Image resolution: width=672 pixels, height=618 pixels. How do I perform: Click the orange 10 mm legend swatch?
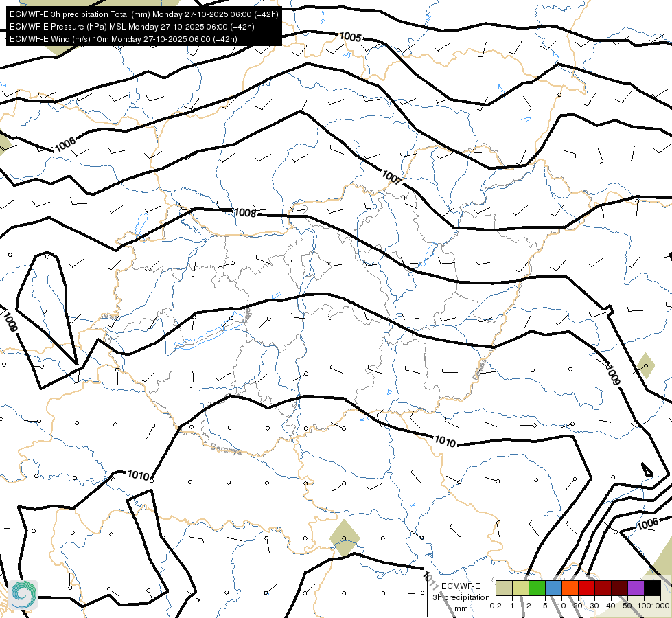coord(570,588)
